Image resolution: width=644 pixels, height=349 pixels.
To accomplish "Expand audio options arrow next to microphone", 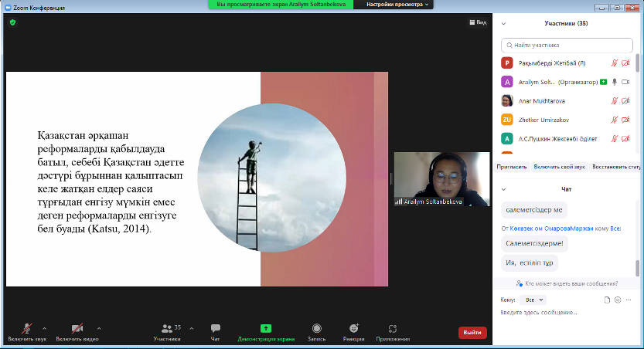I will click(x=44, y=328).
